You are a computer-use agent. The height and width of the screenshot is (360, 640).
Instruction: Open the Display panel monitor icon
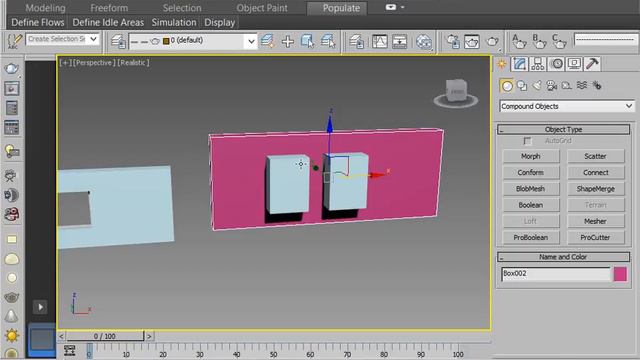coord(574,64)
